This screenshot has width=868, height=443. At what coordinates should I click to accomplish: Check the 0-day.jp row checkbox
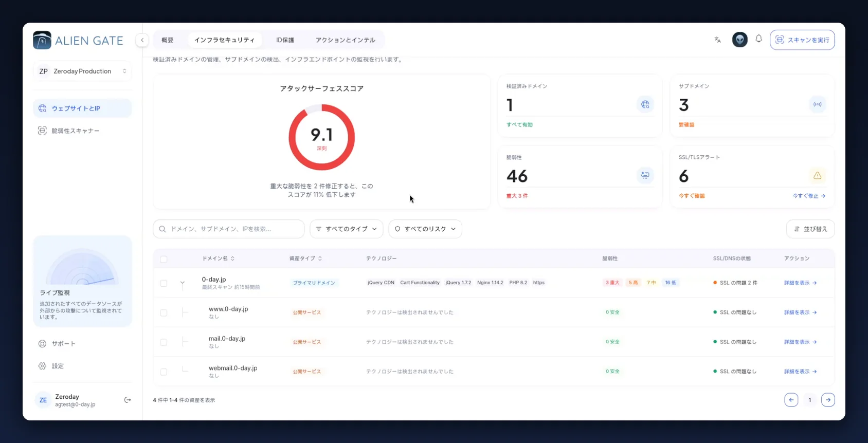coord(164,283)
